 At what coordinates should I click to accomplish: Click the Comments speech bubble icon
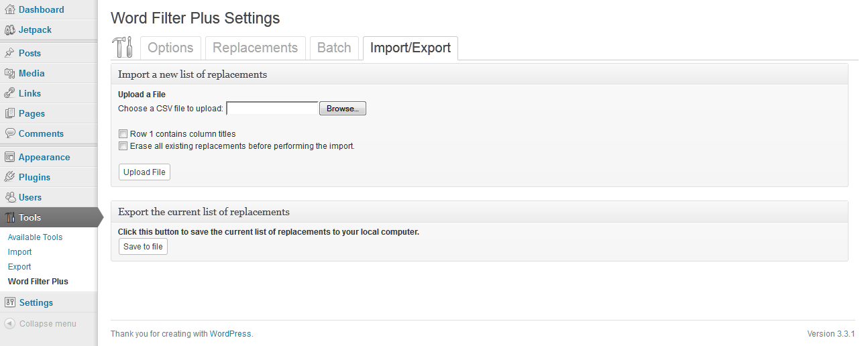point(9,133)
